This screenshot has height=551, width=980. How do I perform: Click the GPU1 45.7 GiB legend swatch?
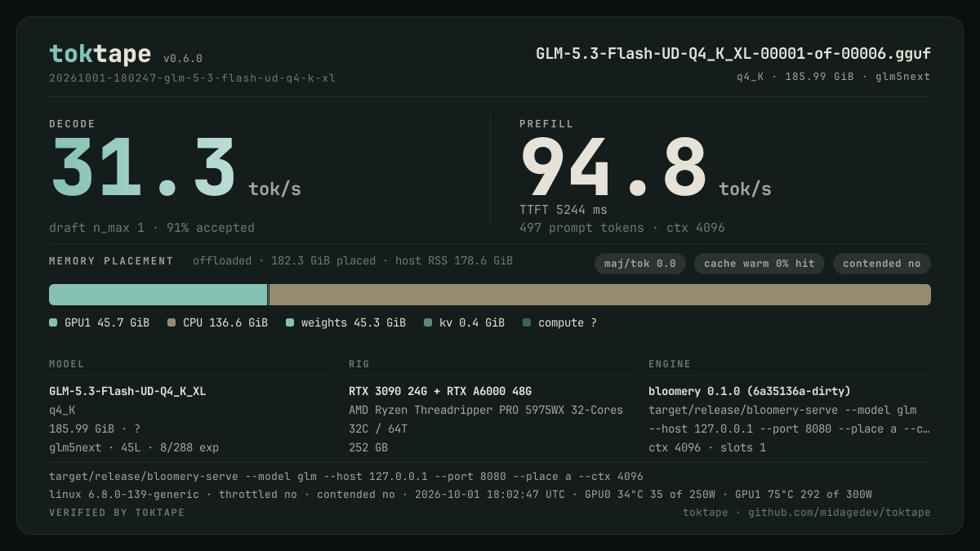(53, 323)
